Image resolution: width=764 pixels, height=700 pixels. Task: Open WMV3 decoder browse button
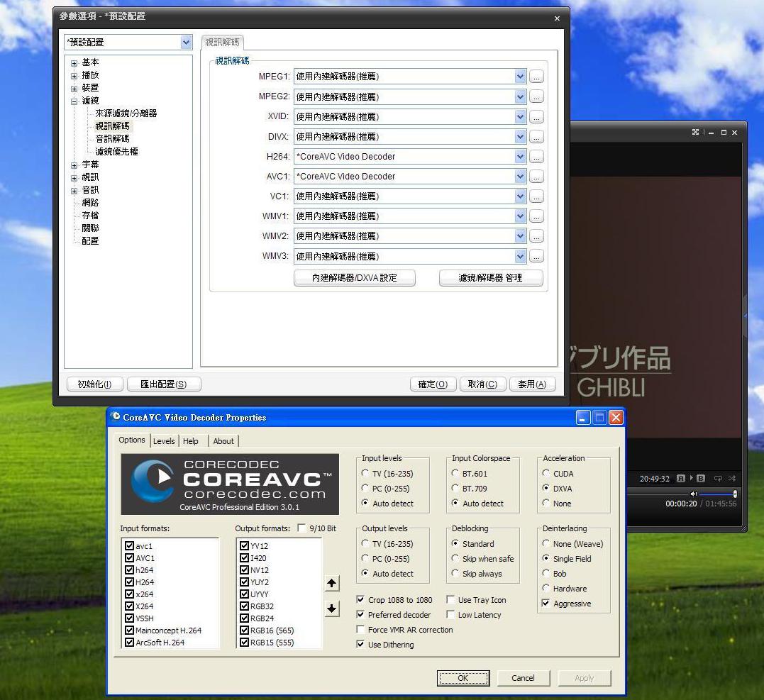pos(536,256)
